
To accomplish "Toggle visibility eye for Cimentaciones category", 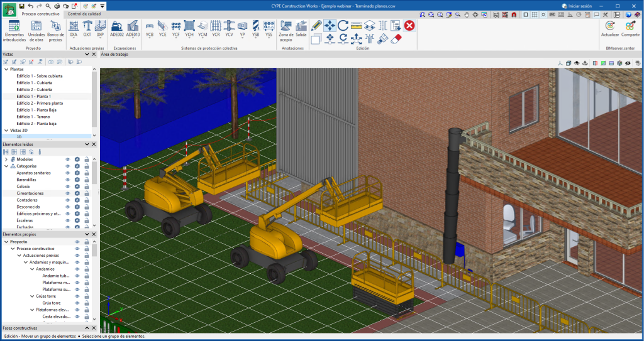I will click(67, 193).
